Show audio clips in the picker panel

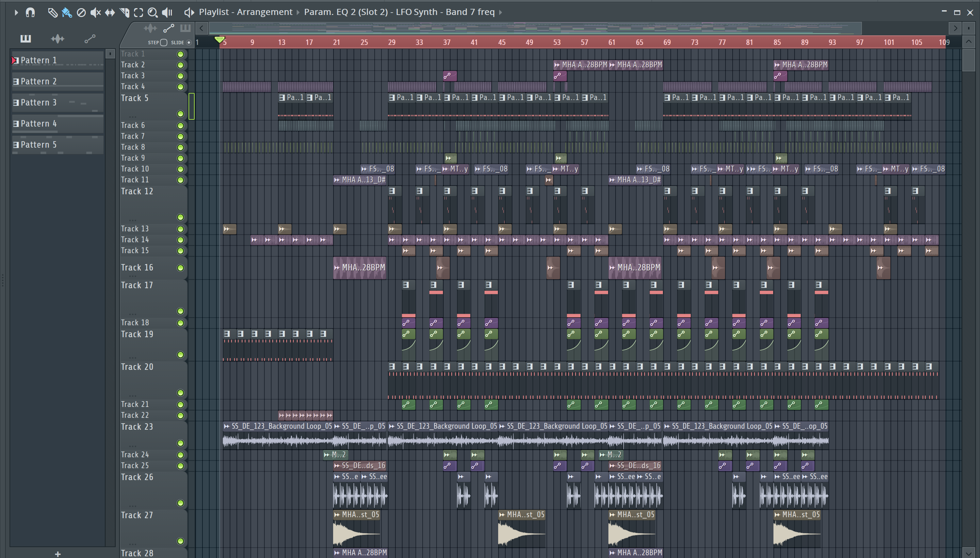(x=58, y=38)
